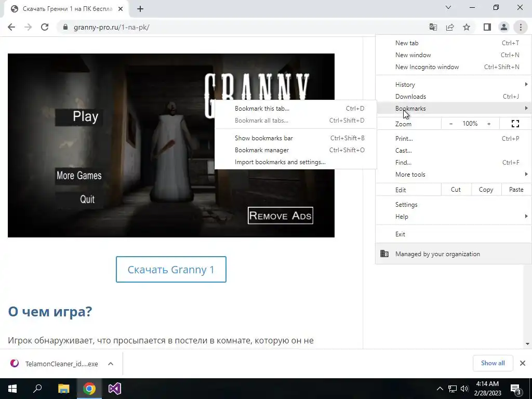Toggle Show bookmarks bar

(x=296, y=138)
